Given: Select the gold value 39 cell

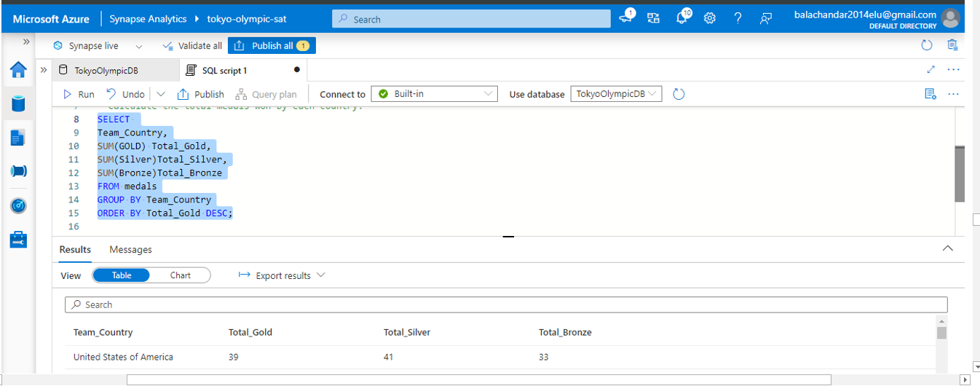Looking at the screenshot, I should point(233,357).
